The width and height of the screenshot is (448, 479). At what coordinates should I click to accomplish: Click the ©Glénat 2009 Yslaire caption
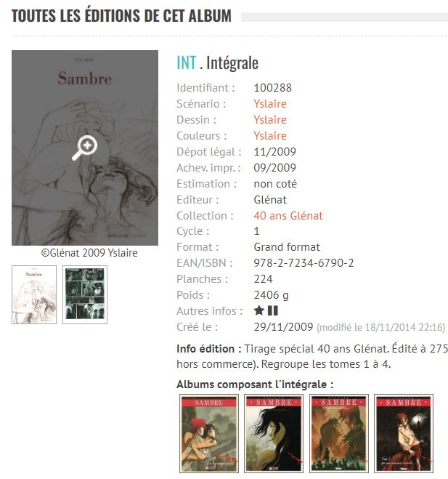coord(89,253)
